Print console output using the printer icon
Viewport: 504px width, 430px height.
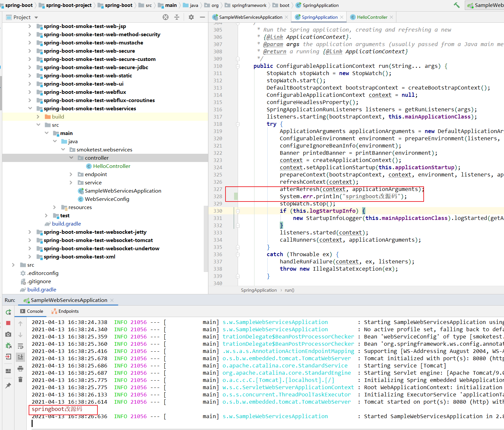[20, 368]
